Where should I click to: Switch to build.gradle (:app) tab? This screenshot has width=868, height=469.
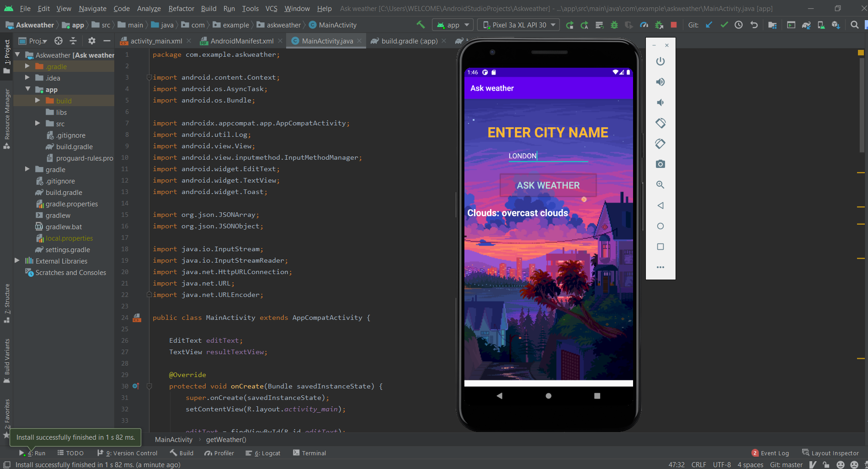tap(409, 41)
